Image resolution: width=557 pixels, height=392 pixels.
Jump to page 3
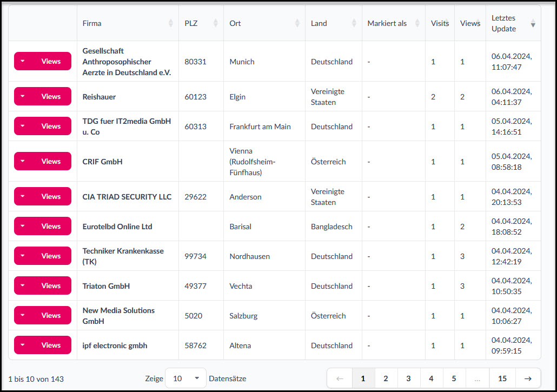[408, 378]
